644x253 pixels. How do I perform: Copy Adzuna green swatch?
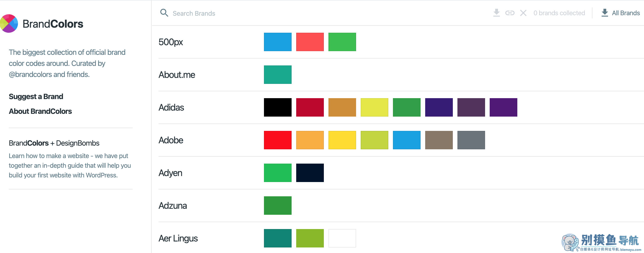tap(278, 206)
